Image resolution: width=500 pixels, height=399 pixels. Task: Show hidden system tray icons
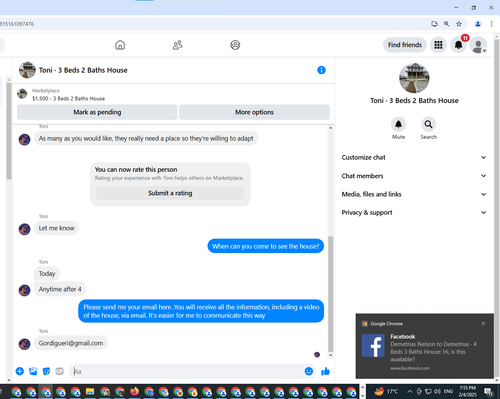coord(410,391)
